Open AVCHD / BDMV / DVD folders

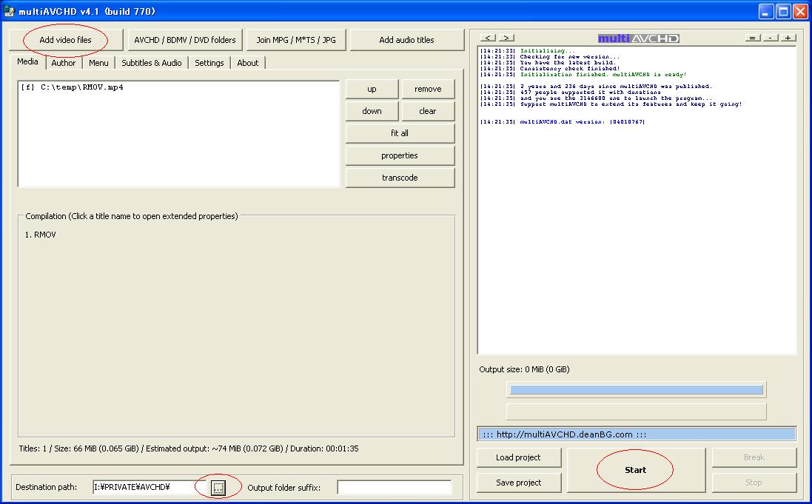click(x=185, y=40)
